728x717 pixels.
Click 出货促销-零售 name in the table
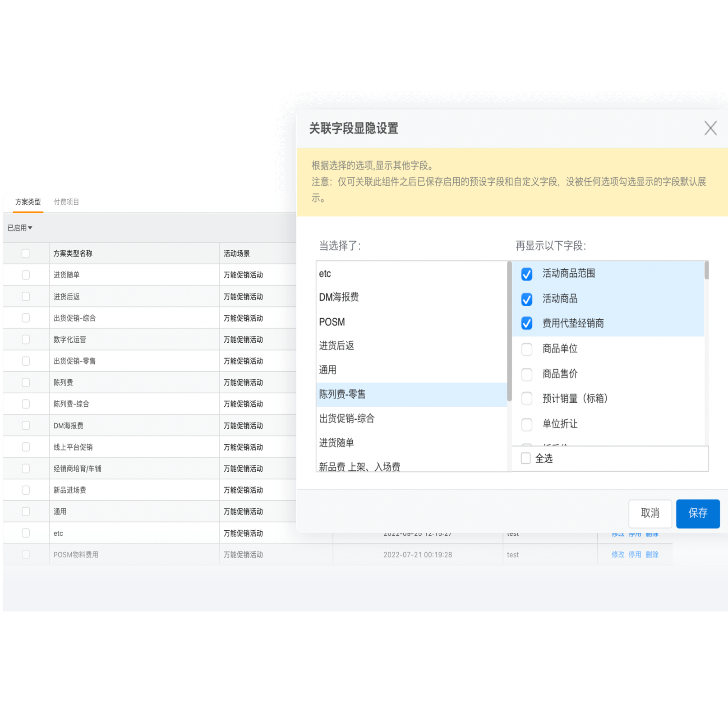click(x=74, y=361)
